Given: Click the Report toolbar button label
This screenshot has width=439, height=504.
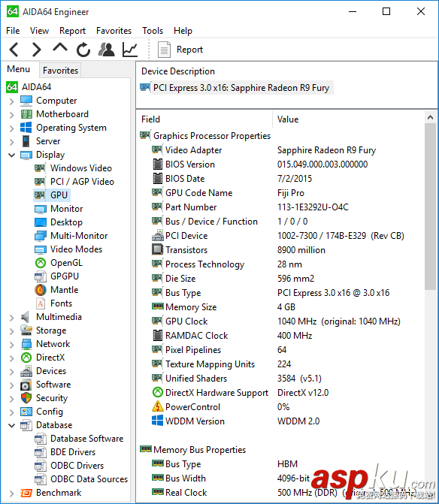Looking at the screenshot, I should pyautogui.click(x=189, y=50).
